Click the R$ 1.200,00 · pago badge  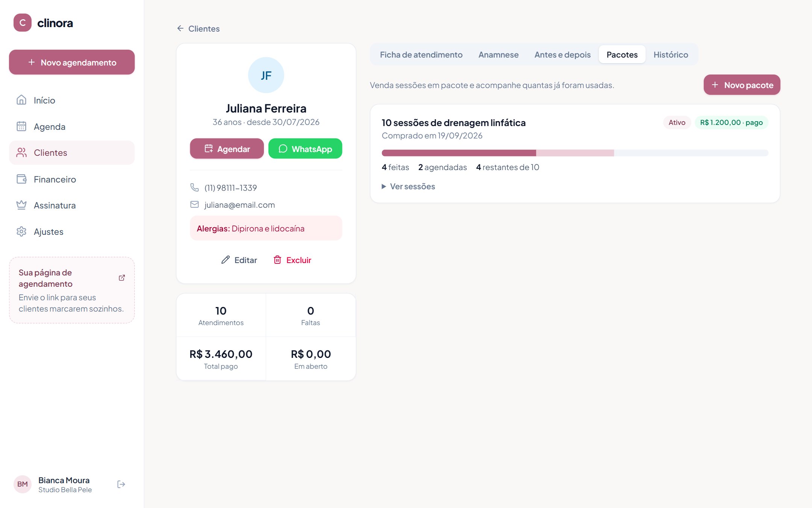[731, 122]
